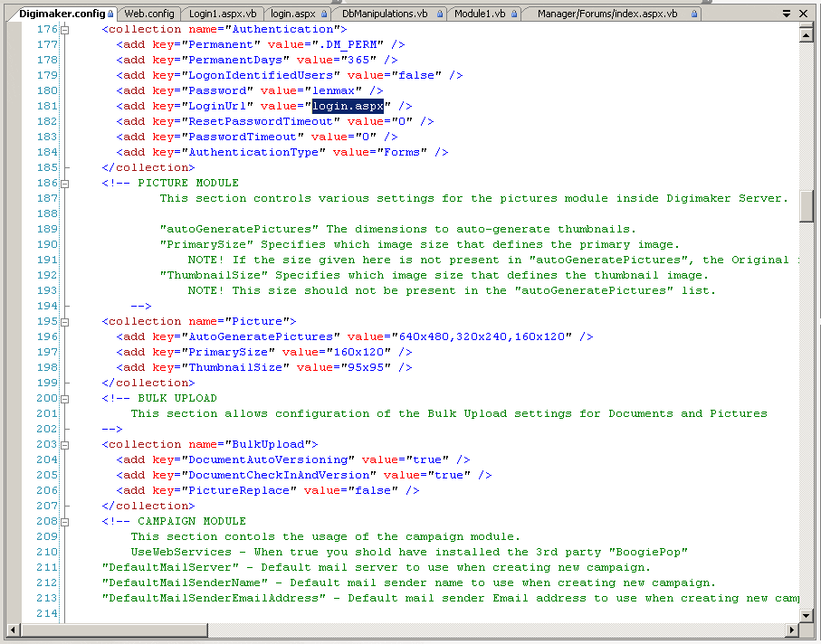Click the lock icon on login.aspx tab
The height and width of the screenshot is (644, 821).
[x=324, y=14]
